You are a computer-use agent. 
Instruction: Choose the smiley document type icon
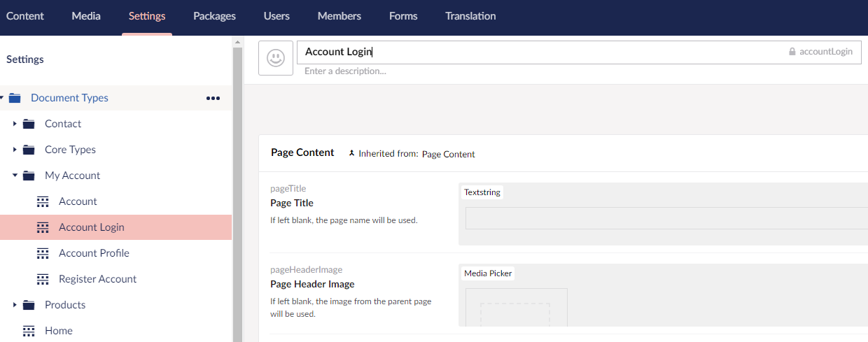(x=276, y=57)
